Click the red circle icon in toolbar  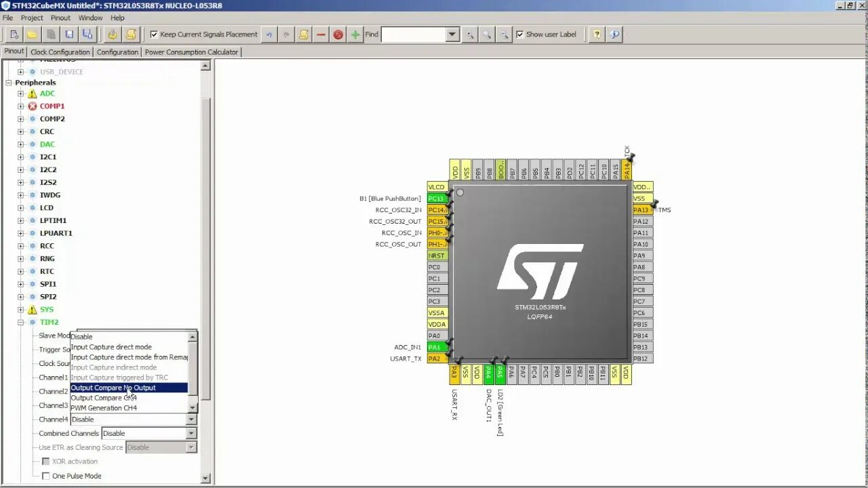[x=338, y=35]
